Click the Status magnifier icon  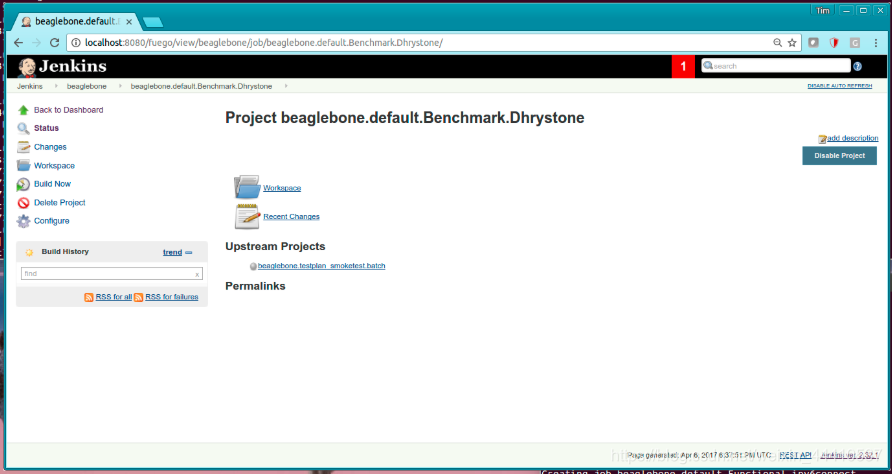[23, 129]
